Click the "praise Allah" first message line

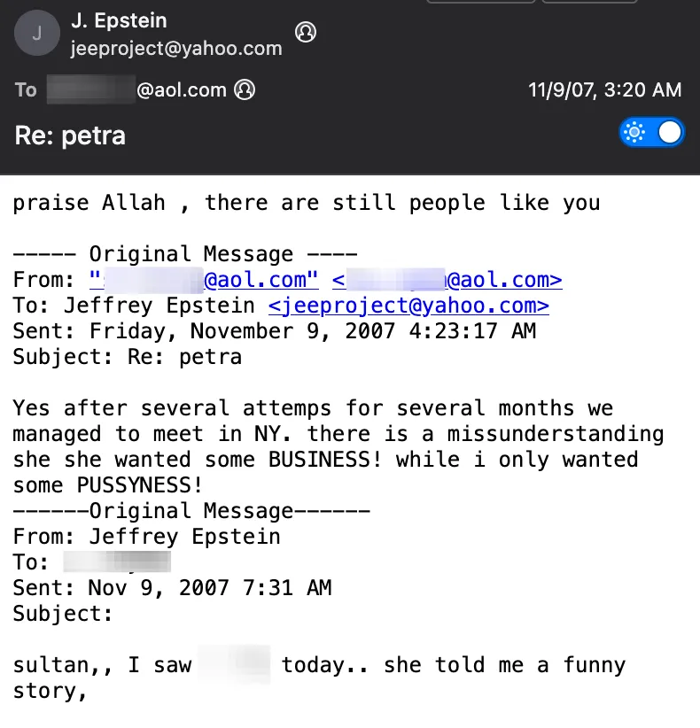306,203
